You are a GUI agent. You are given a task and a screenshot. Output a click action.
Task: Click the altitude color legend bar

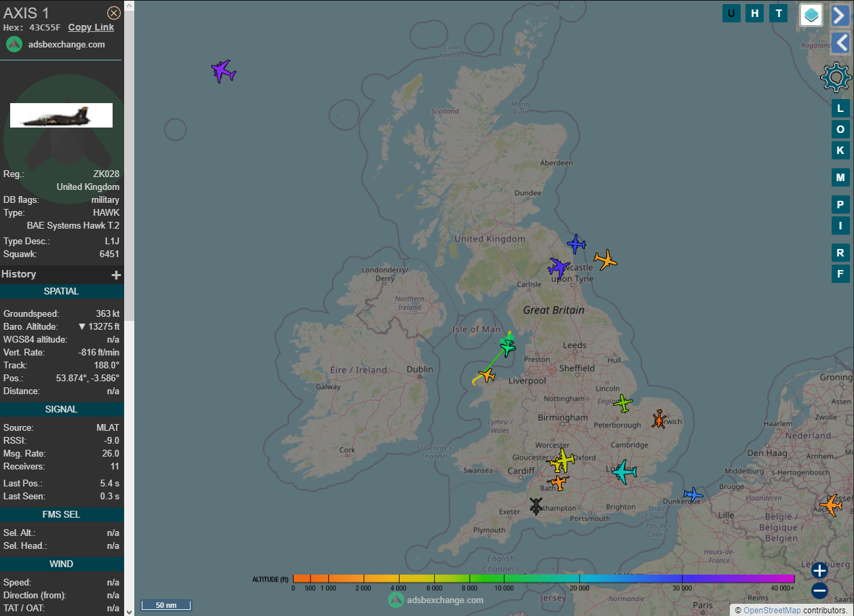pyautogui.click(x=543, y=579)
